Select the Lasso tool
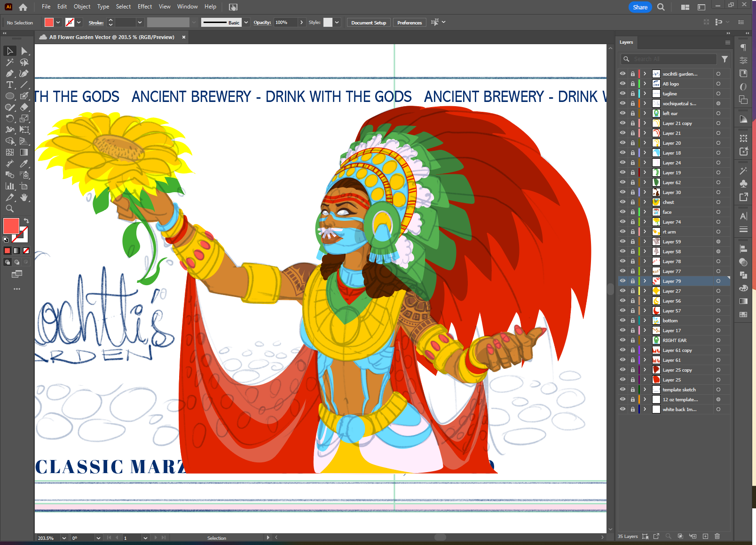 (x=24, y=62)
